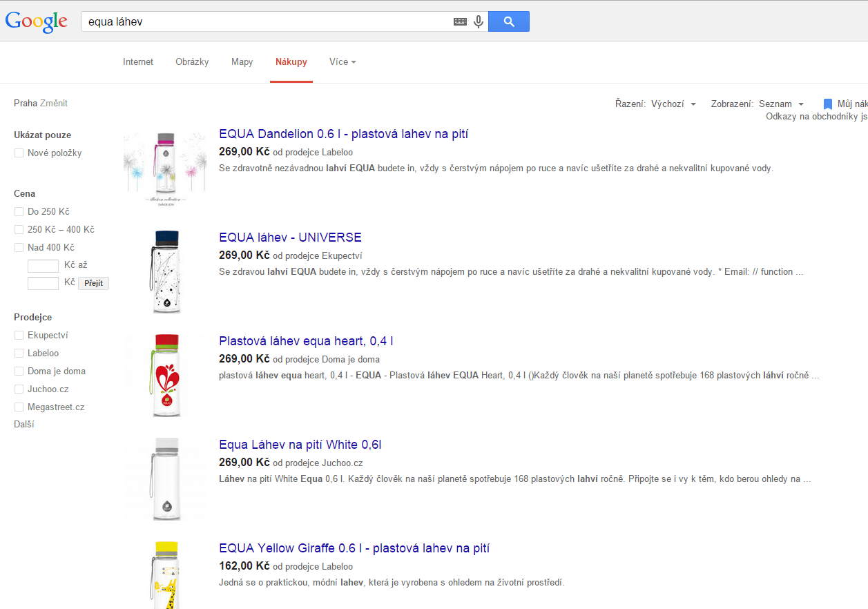
Task: Click the Google logo
Action: tap(36, 21)
